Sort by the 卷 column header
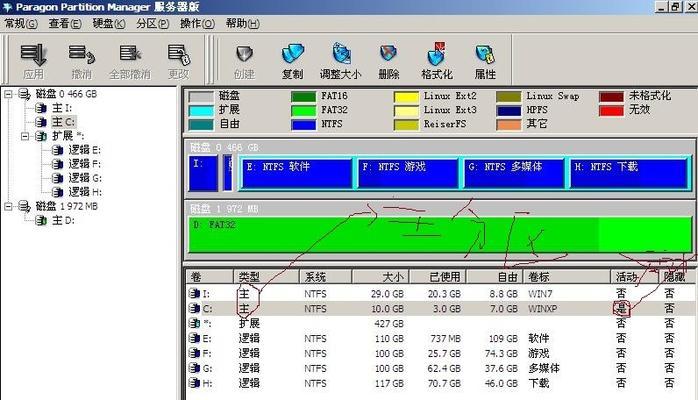Screen dimensions: 698x400 click(x=209, y=277)
